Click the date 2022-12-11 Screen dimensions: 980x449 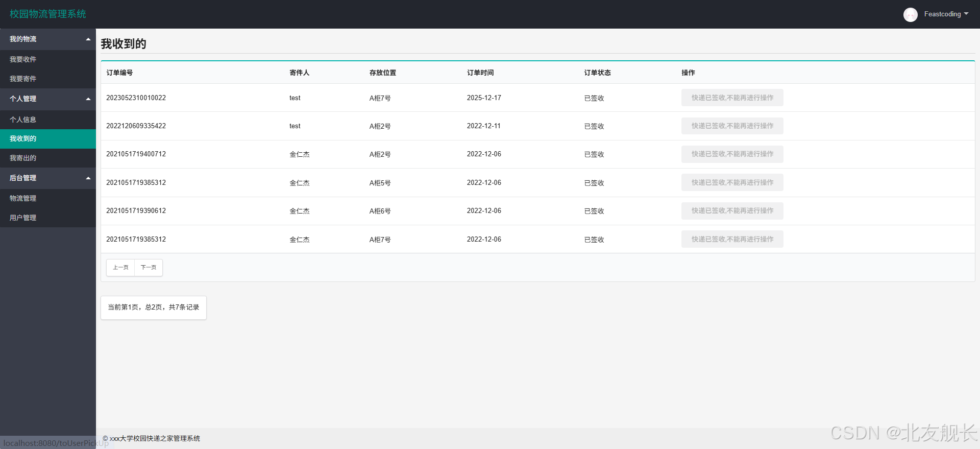[x=483, y=126]
